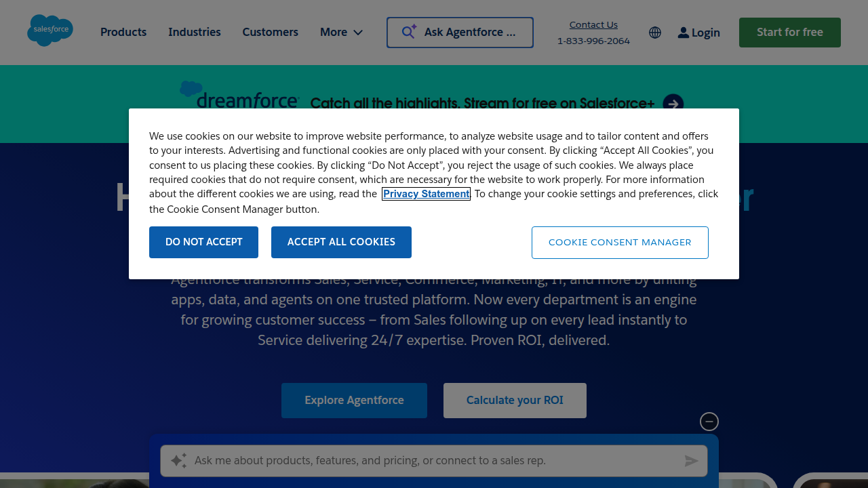Select the Customers nav item
Image resolution: width=868 pixels, height=488 pixels.
tap(270, 32)
